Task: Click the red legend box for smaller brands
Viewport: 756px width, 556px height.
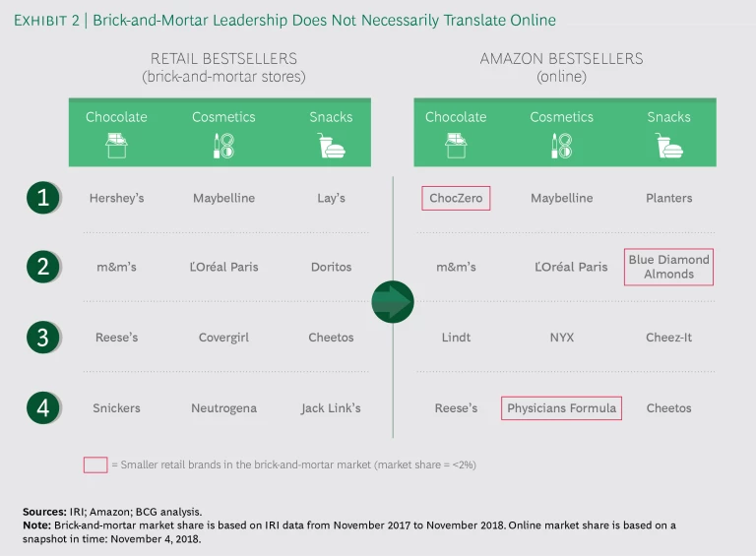Action: 95,464
